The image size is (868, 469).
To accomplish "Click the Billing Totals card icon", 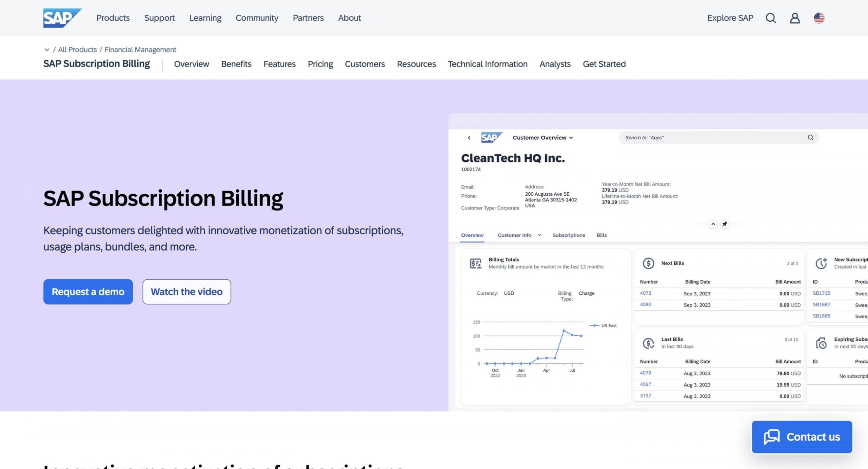I will [475, 263].
